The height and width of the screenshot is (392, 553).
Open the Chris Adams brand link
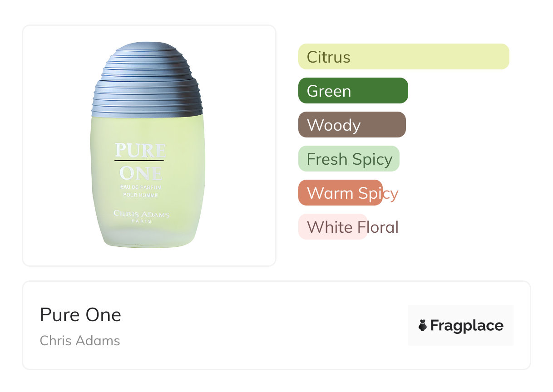(80, 340)
